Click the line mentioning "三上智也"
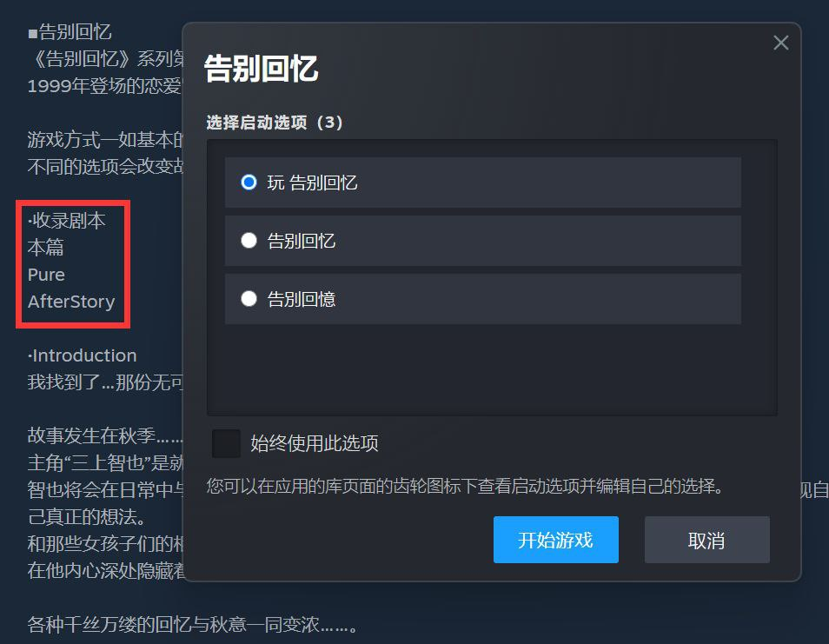 pyautogui.click(x=104, y=462)
